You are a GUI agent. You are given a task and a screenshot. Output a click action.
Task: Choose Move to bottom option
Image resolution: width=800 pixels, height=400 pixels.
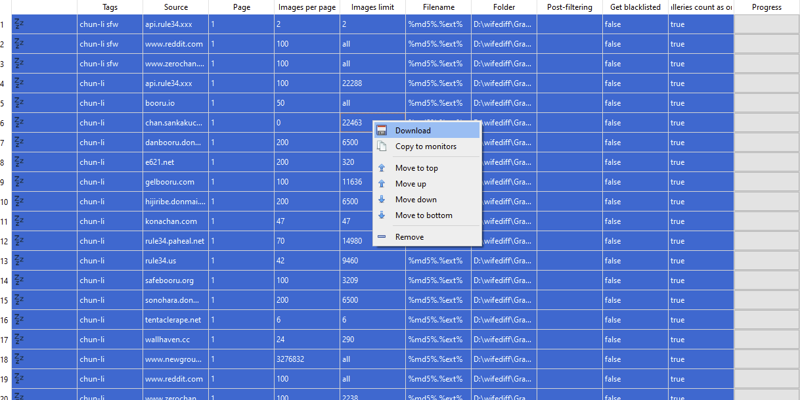click(427, 215)
